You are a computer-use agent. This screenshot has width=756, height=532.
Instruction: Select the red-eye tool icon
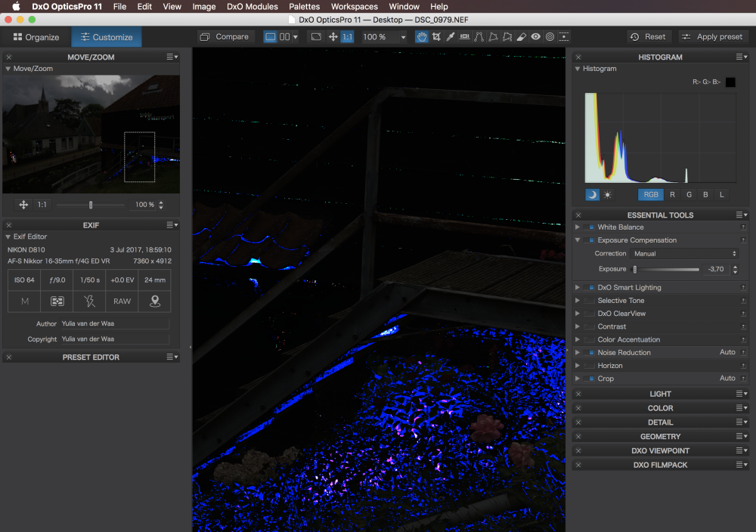[x=536, y=37]
